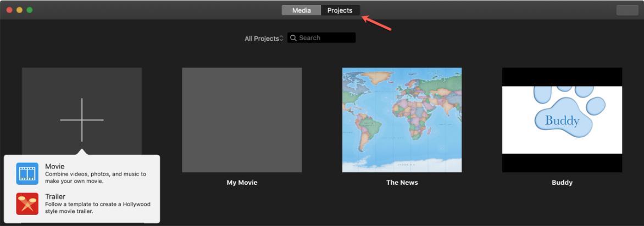Open the Buddy paw print thumbnail
Screen dimensions: 644x226
coord(562,120)
